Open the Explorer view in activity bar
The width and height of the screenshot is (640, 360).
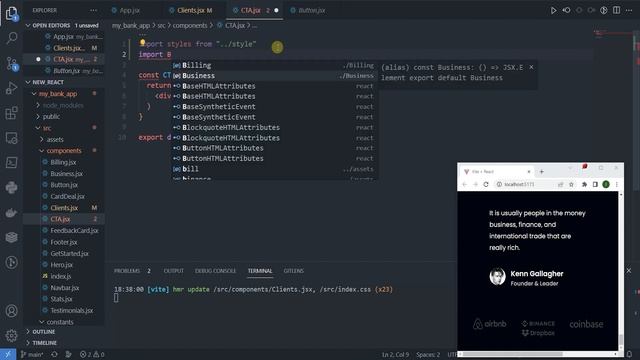[11, 13]
